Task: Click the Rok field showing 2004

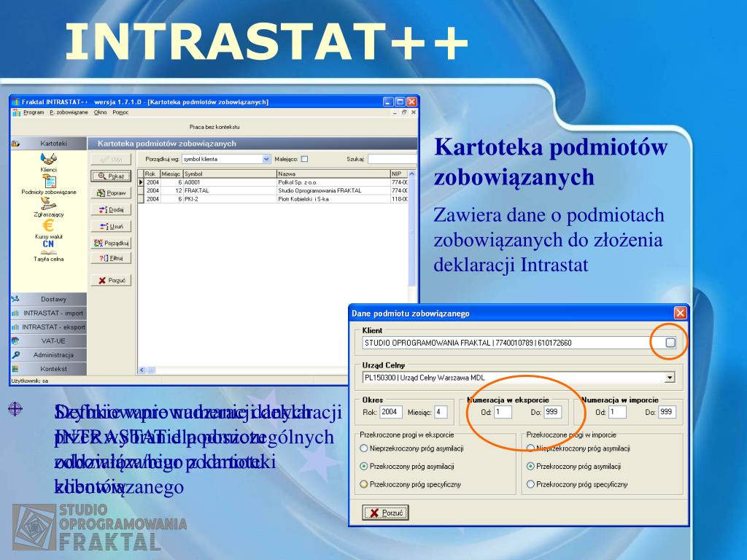Action: pyautogui.click(x=391, y=412)
